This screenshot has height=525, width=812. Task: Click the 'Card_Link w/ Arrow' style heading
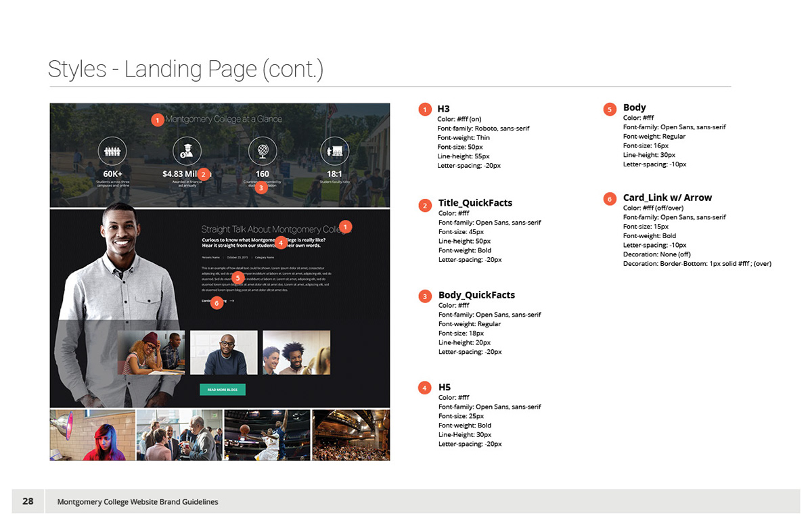click(x=668, y=198)
